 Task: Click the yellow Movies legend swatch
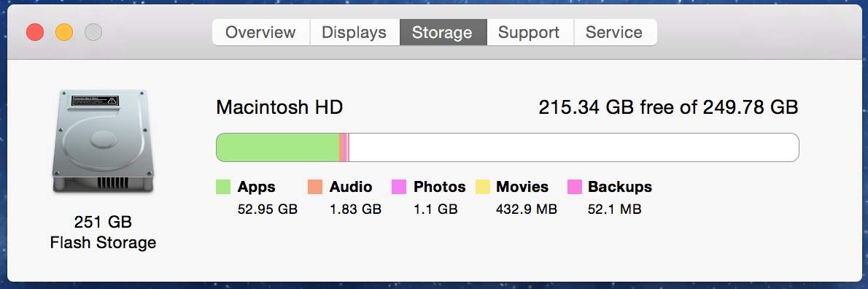pos(483,187)
